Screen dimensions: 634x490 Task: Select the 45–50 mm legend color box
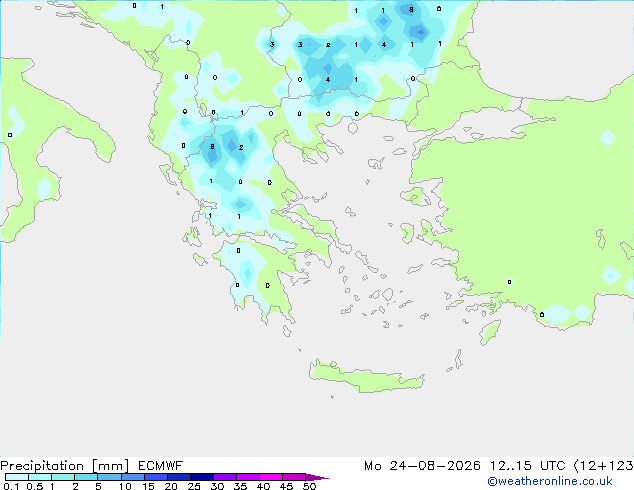pyautogui.click(x=294, y=477)
